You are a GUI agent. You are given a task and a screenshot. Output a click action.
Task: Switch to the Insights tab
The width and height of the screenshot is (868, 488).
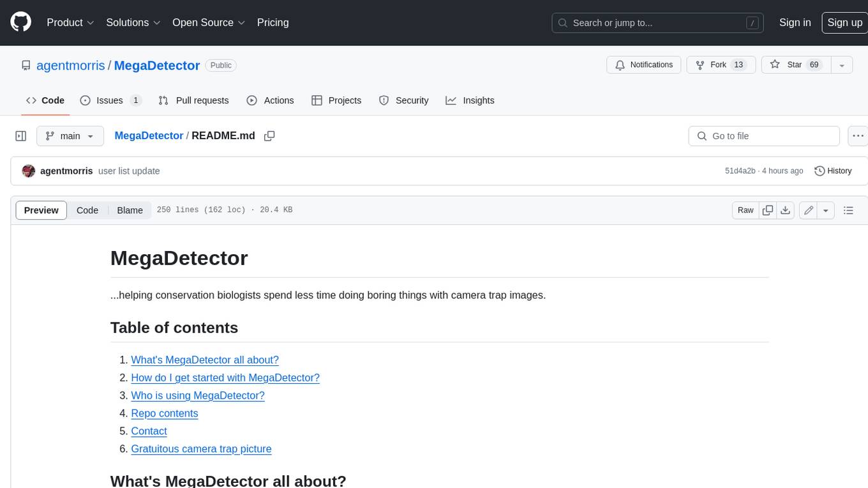470,100
